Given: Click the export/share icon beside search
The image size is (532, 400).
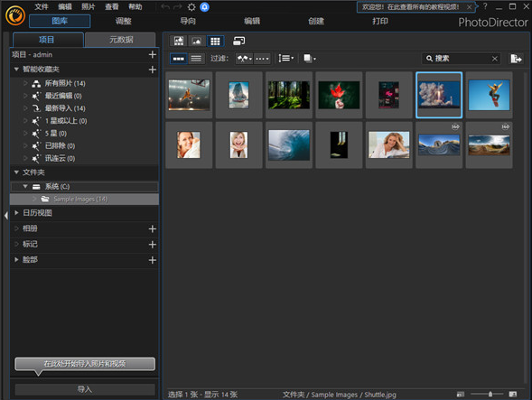Looking at the screenshot, I should tap(516, 59).
